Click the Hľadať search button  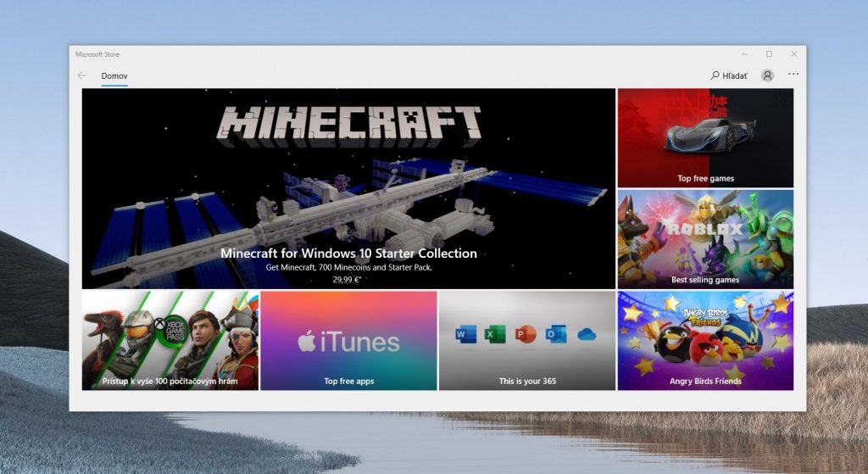point(729,75)
